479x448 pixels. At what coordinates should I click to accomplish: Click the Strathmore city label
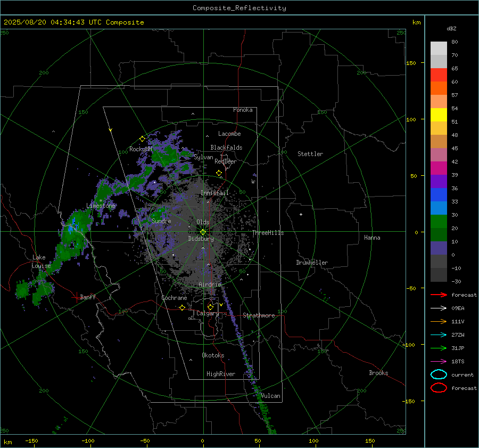[259, 315]
